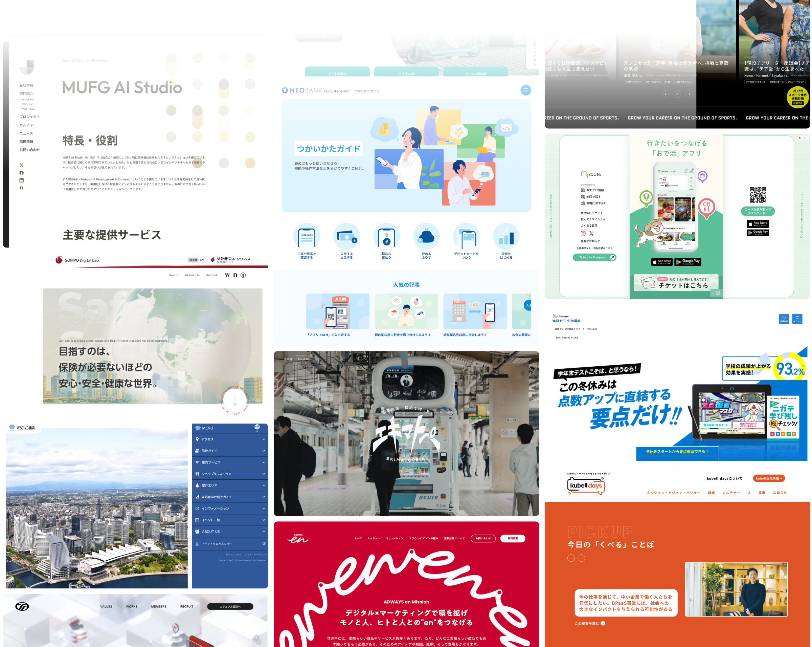The image size is (812, 647).
Task: Expand the 来場者向け観光ガイド menu row
Action: click(230, 497)
